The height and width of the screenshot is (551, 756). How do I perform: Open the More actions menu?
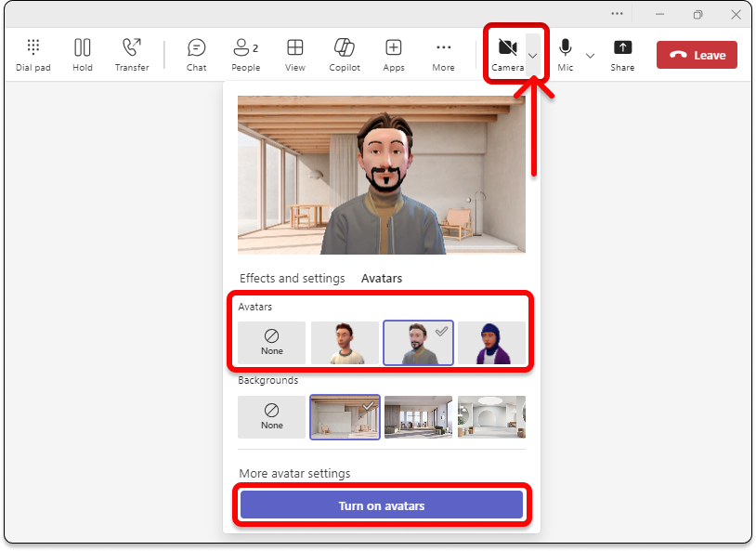[443, 55]
